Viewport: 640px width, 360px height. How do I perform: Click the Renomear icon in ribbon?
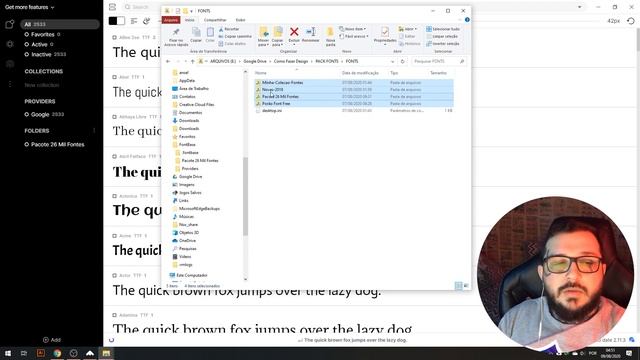[x=311, y=32]
